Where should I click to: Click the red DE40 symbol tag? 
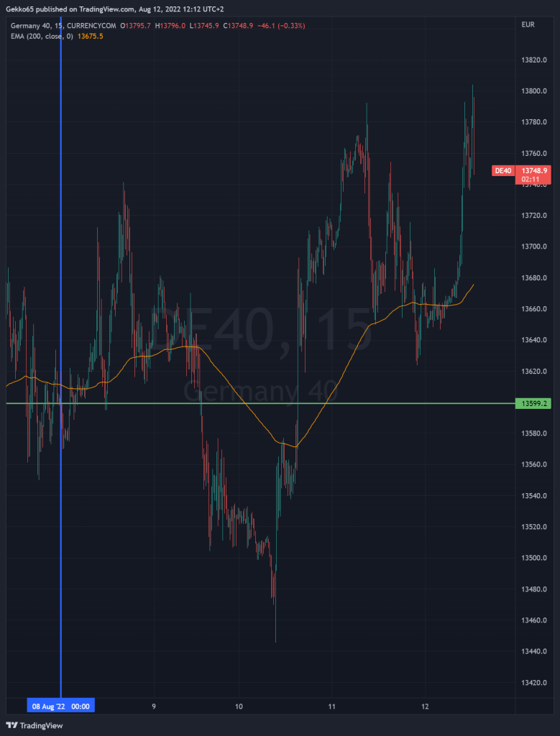pos(502,170)
